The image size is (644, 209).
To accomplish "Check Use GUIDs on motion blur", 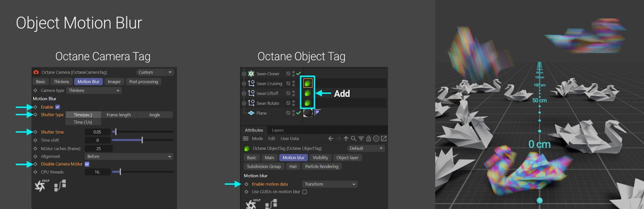I will coord(305,192).
